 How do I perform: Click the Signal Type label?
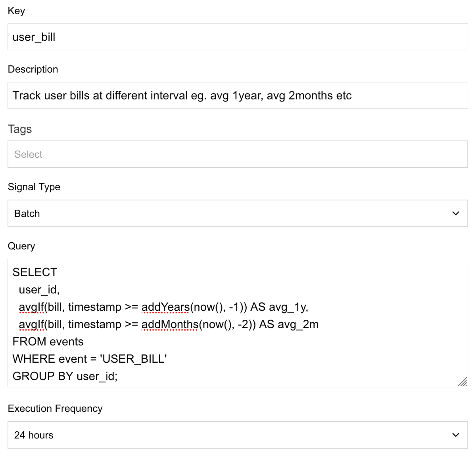pyautogui.click(x=34, y=187)
